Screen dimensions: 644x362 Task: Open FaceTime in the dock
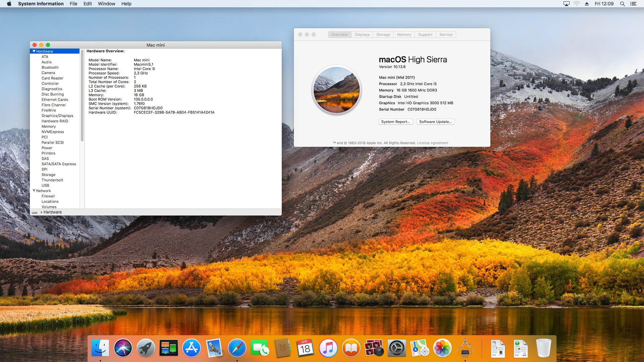pyautogui.click(x=260, y=348)
